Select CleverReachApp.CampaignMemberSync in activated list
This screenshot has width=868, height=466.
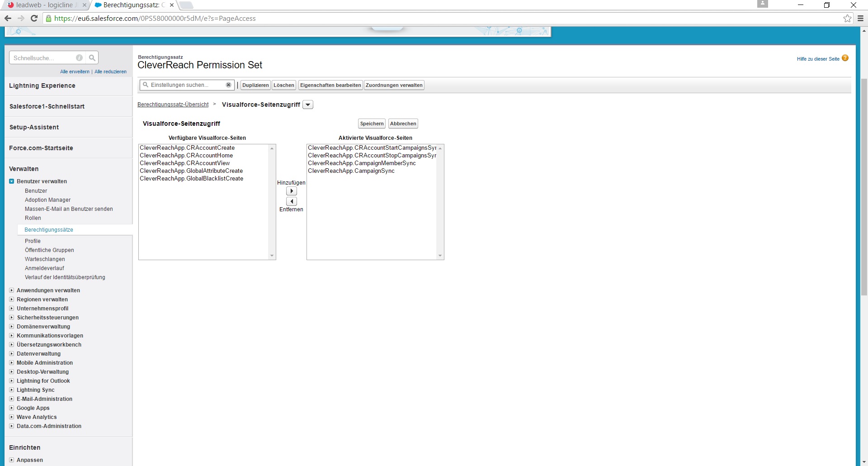[x=362, y=163]
